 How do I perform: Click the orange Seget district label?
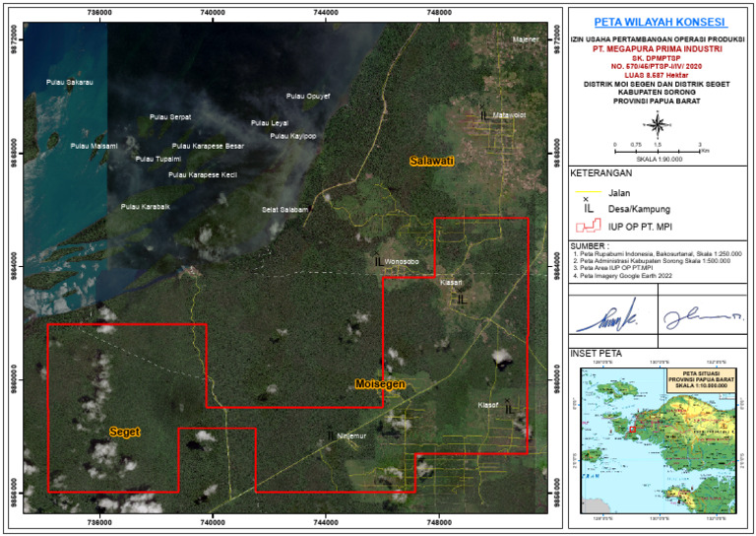125,432
